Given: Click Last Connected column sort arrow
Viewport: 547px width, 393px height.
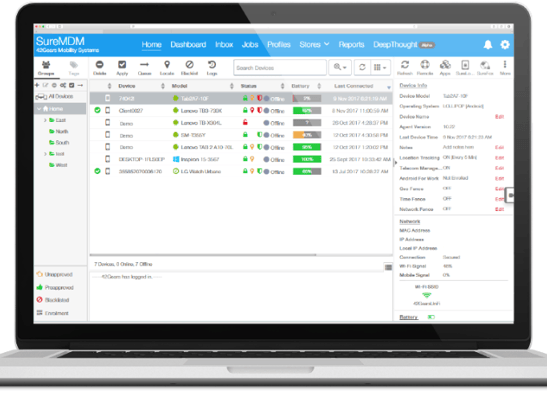Looking at the screenshot, I should point(388,87).
